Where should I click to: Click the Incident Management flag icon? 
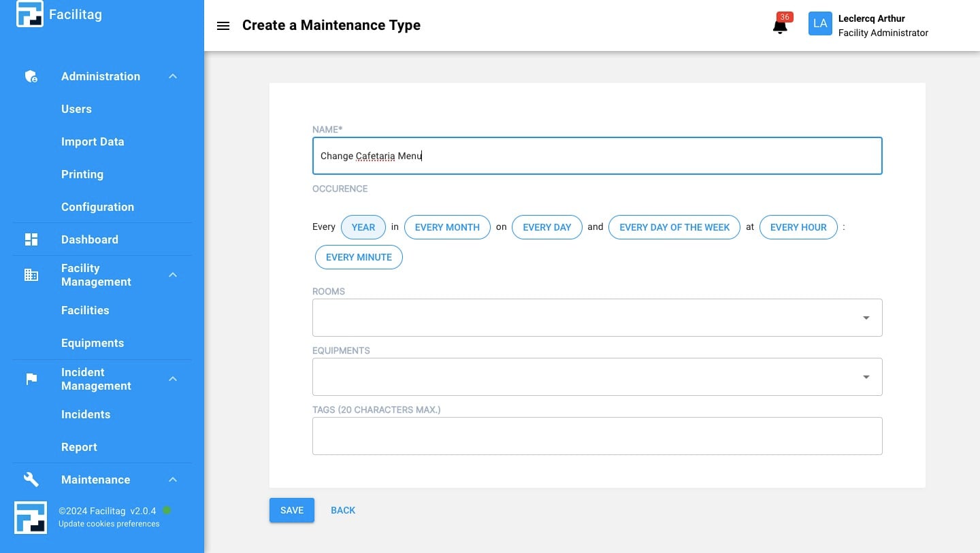pyautogui.click(x=31, y=379)
